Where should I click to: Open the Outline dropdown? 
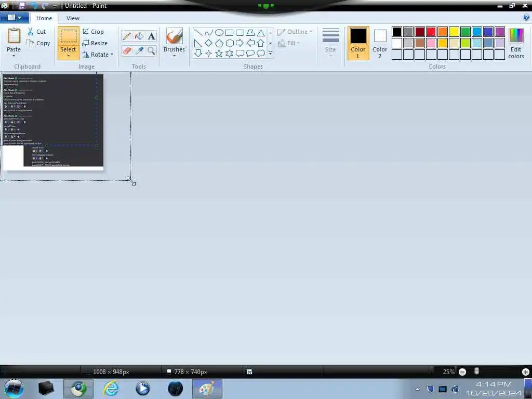295,32
